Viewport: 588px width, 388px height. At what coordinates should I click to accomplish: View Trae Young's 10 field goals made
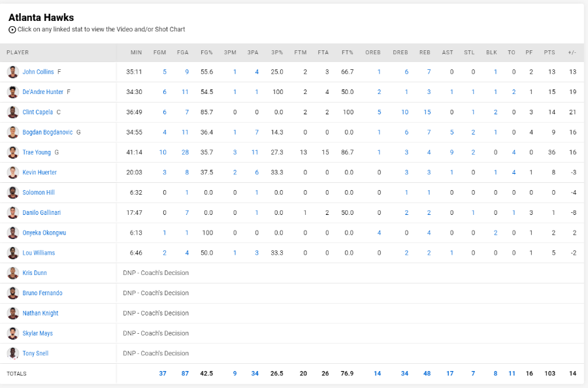pyautogui.click(x=163, y=152)
